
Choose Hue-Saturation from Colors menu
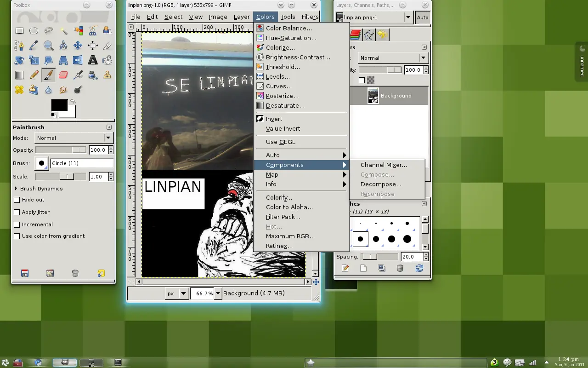click(x=301, y=38)
